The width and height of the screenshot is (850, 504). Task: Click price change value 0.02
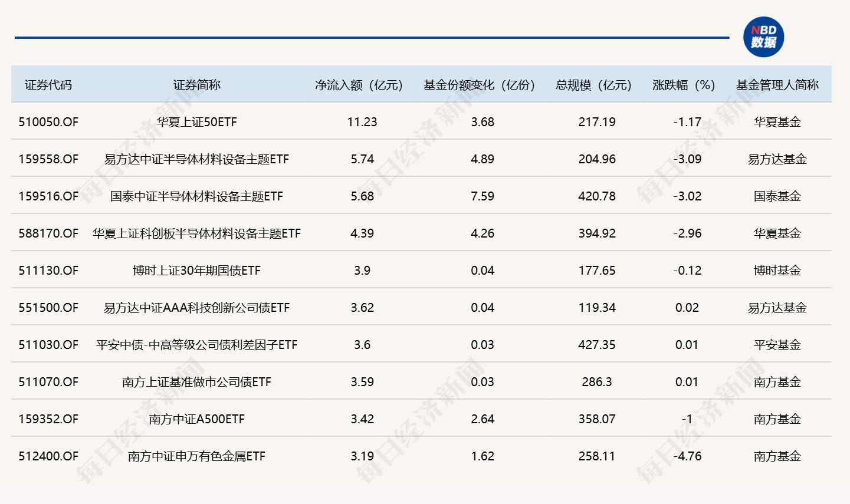click(687, 308)
